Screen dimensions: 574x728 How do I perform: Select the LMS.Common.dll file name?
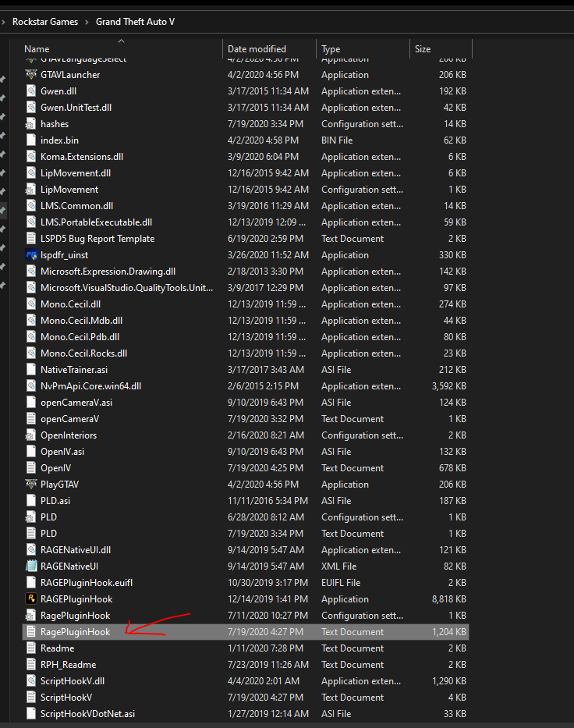pyautogui.click(x=76, y=206)
